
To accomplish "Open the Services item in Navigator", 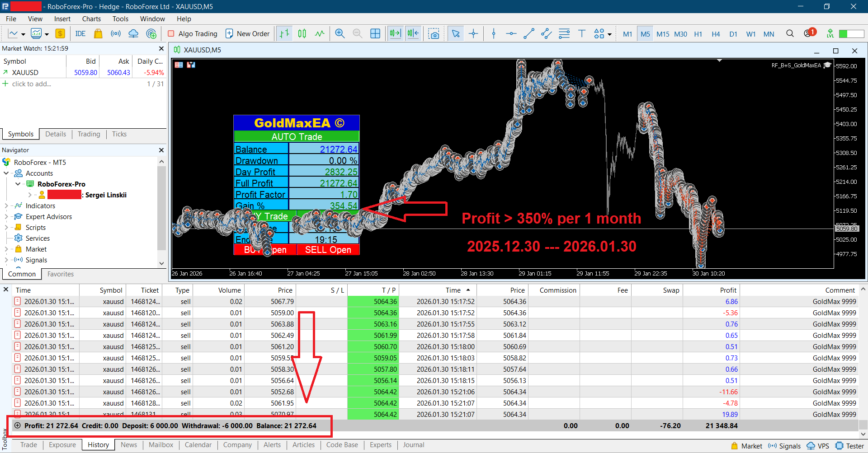I will click(x=38, y=238).
